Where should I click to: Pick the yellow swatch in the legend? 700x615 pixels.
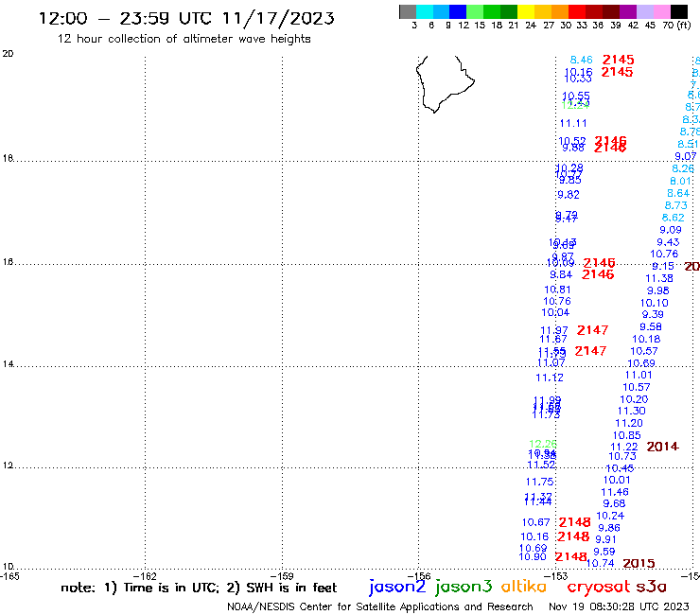(x=525, y=11)
